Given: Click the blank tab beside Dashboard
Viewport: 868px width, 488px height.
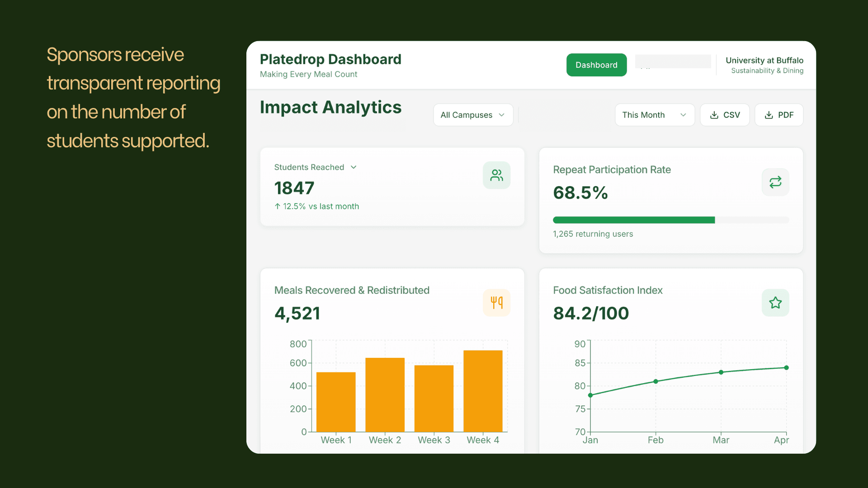Looking at the screenshot, I should tap(673, 62).
